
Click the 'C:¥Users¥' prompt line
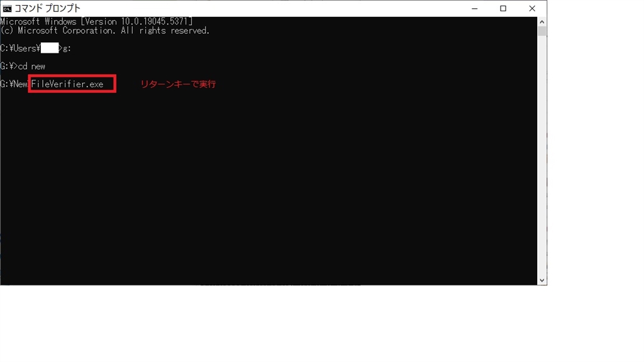tap(36, 48)
